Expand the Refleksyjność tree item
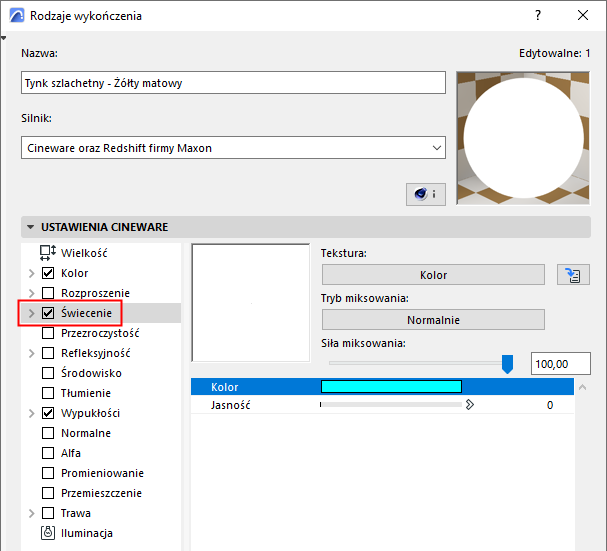Viewport: 607px width, 551px height. (x=32, y=353)
